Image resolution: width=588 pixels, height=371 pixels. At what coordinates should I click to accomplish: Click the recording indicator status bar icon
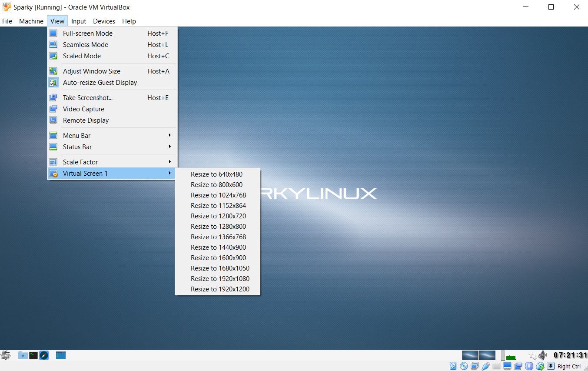pos(518,366)
